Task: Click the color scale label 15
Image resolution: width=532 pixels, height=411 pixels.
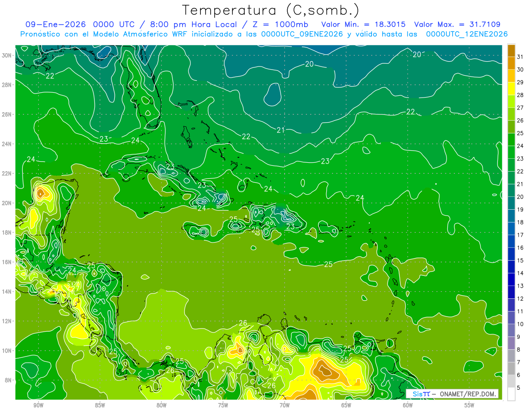Action: pos(520,260)
